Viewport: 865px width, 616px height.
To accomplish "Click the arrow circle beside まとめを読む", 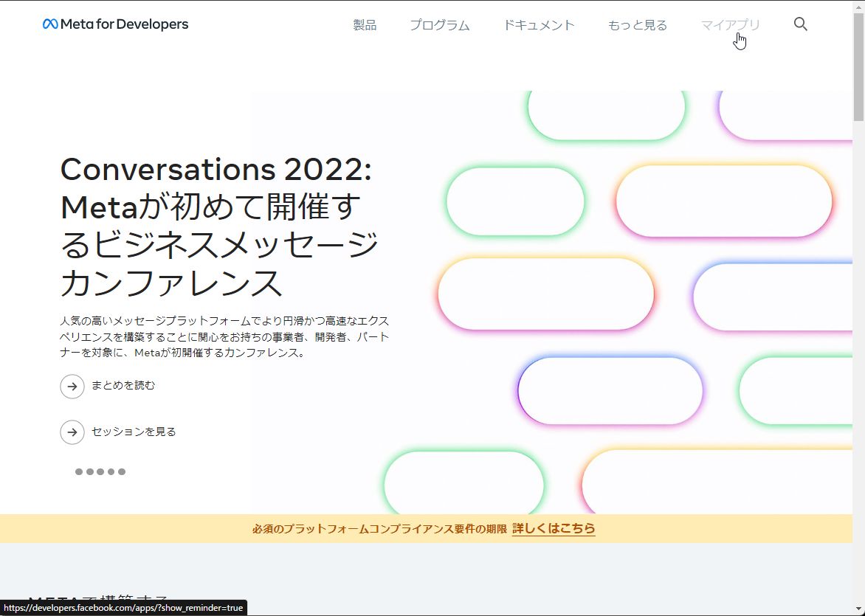I will pos(72,386).
